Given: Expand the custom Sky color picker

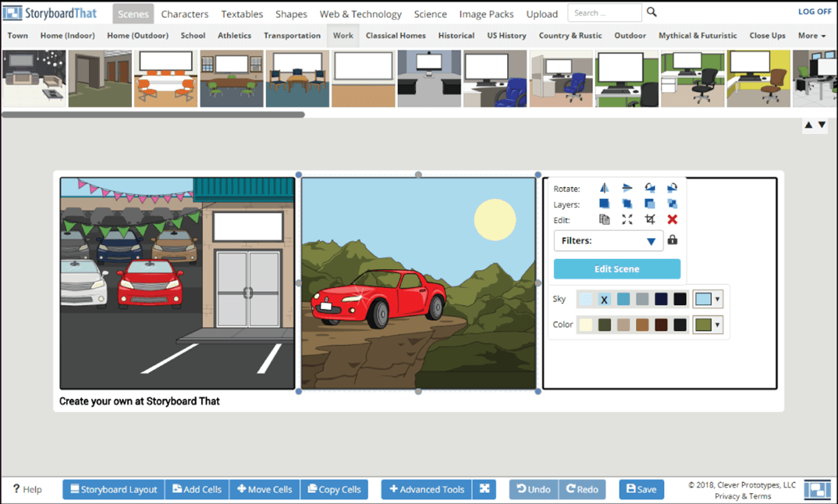Looking at the screenshot, I should point(717,299).
